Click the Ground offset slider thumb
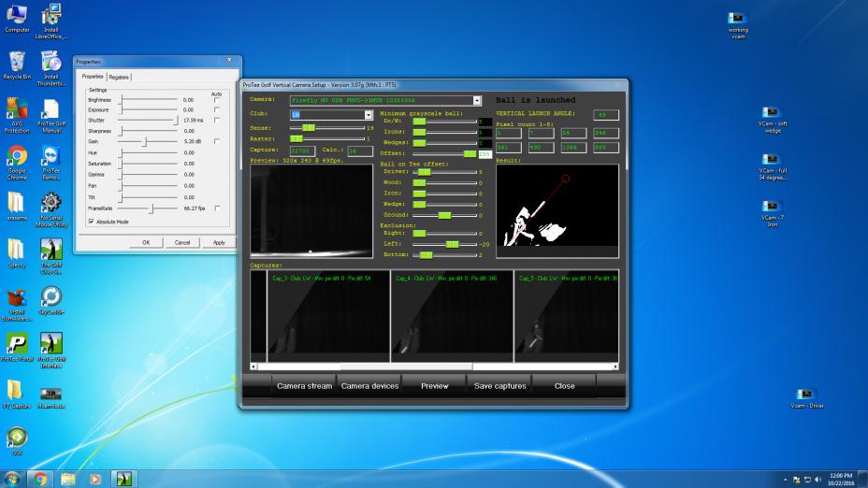Screen dimensions: 868x488 tap(444, 215)
